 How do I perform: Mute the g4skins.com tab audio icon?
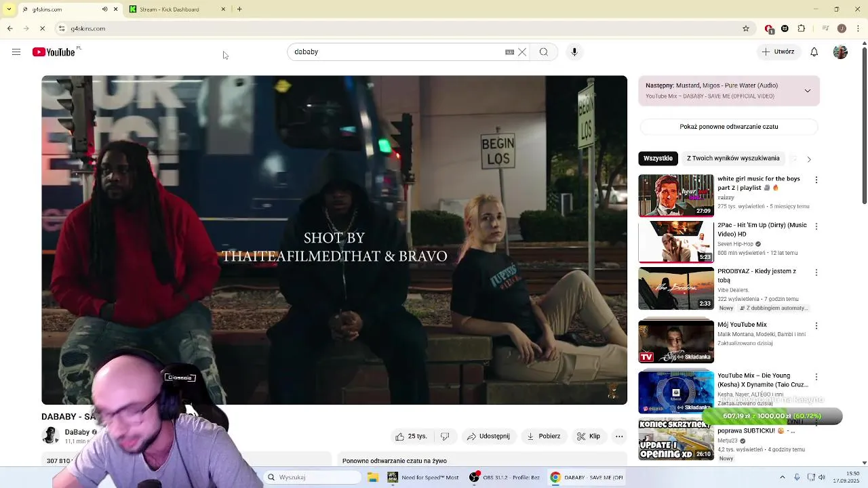point(104,9)
